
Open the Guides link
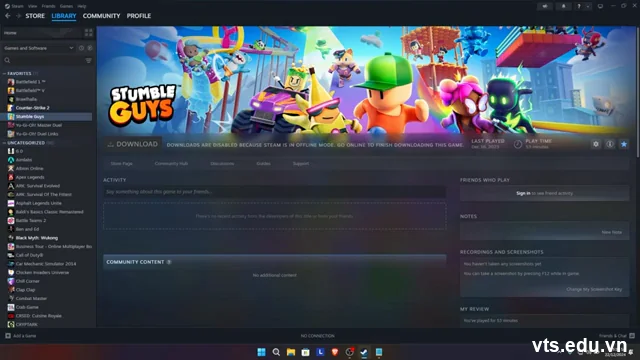coord(263,164)
